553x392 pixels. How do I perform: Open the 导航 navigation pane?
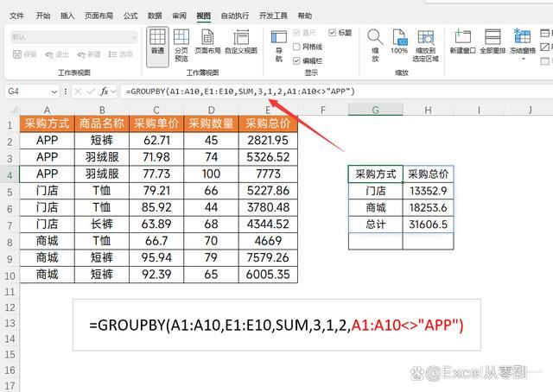click(x=278, y=46)
